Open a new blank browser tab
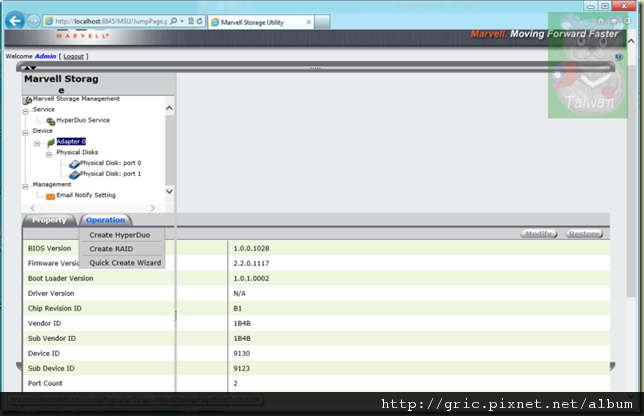Screen dimensions: 644x416 point(322,22)
